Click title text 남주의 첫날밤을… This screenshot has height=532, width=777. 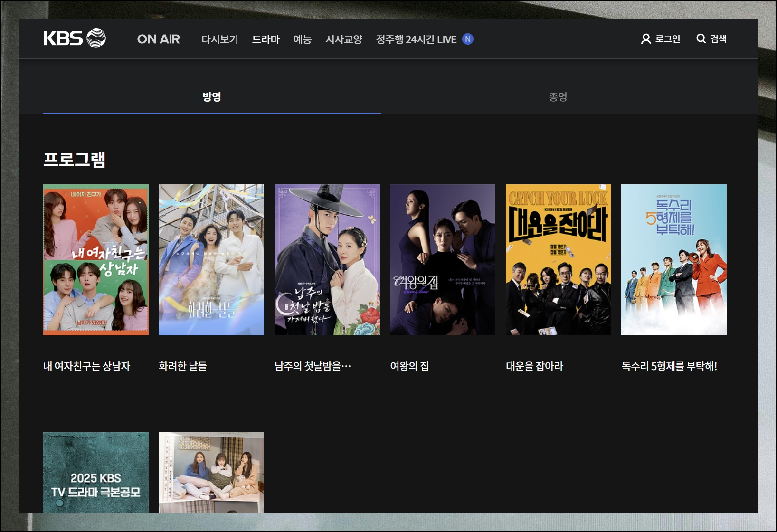(313, 366)
